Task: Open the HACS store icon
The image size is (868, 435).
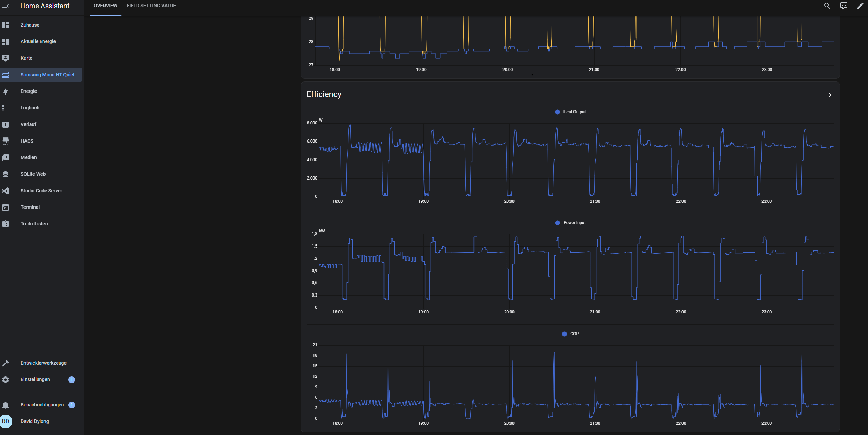Action: click(6, 141)
